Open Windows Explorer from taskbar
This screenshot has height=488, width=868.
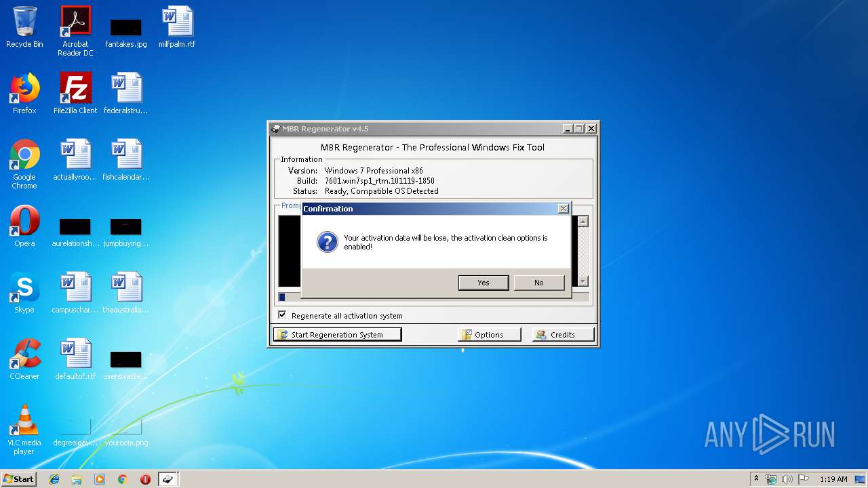click(x=77, y=479)
